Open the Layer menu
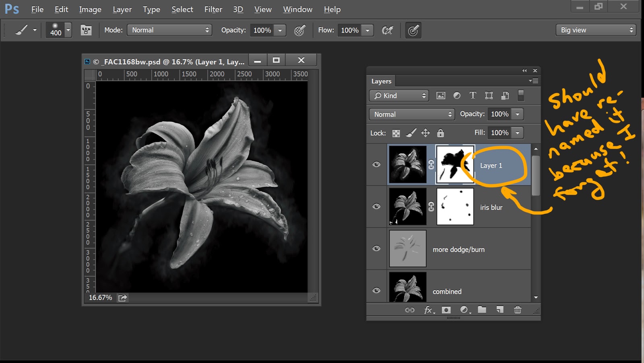This screenshot has height=363, width=644. point(122,9)
